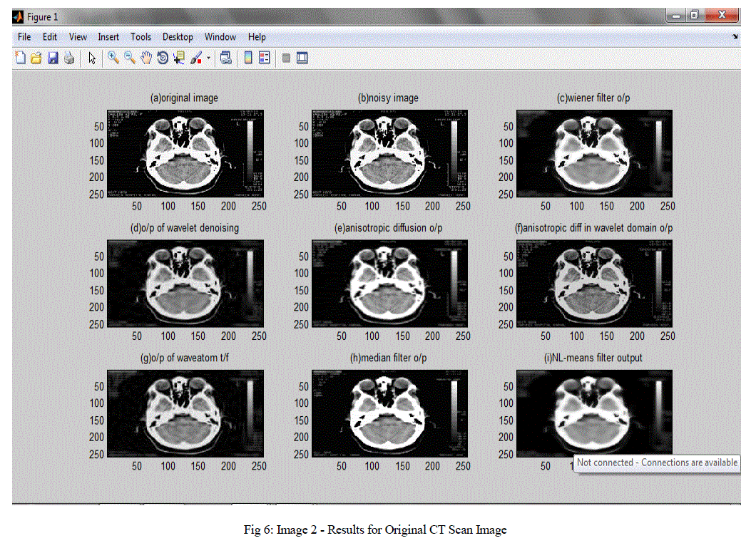Select the Brush data tool
The height and width of the screenshot is (548, 756).
pyautogui.click(x=195, y=58)
